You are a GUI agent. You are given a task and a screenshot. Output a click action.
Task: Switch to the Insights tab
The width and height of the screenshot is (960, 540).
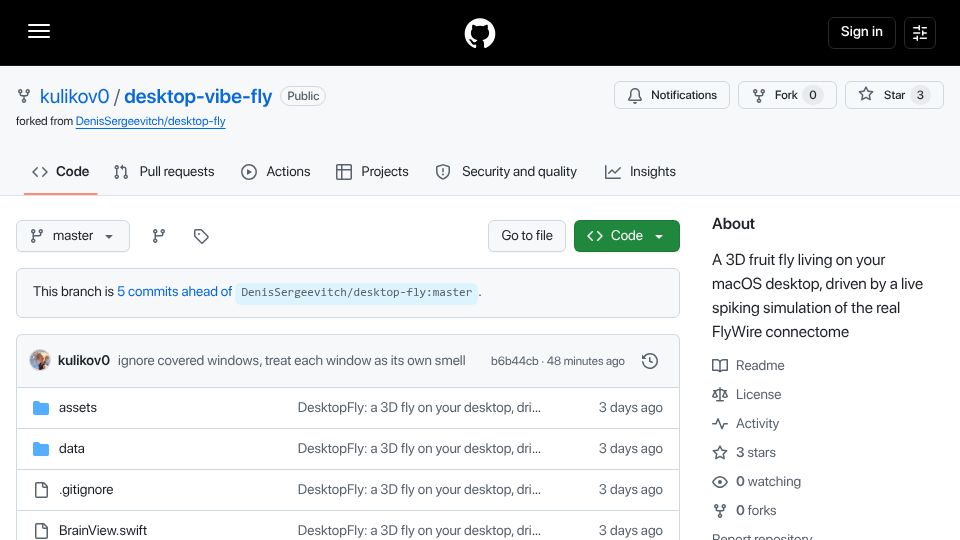(640, 171)
